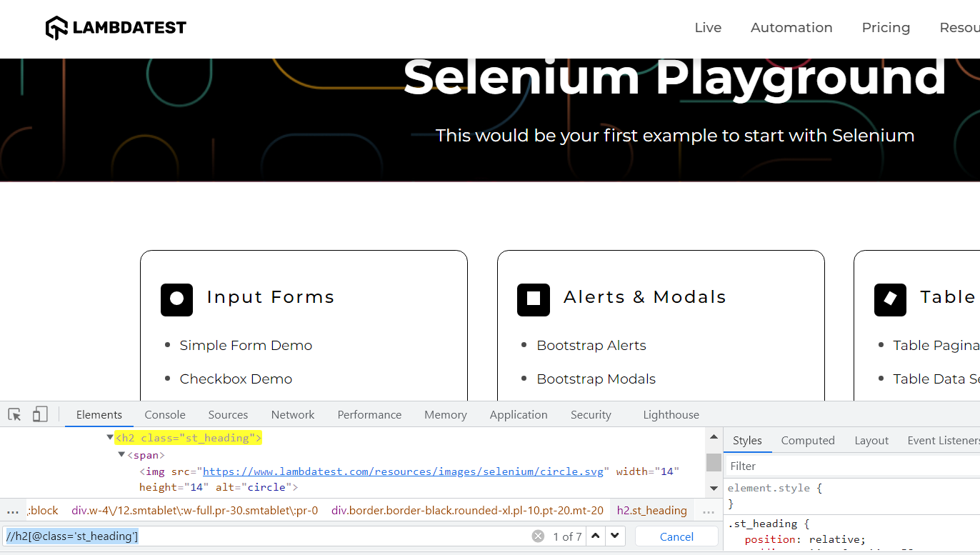Activate the DevTools inspect element picker
Viewport: 980px width, 555px height.
tap(14, 414)
